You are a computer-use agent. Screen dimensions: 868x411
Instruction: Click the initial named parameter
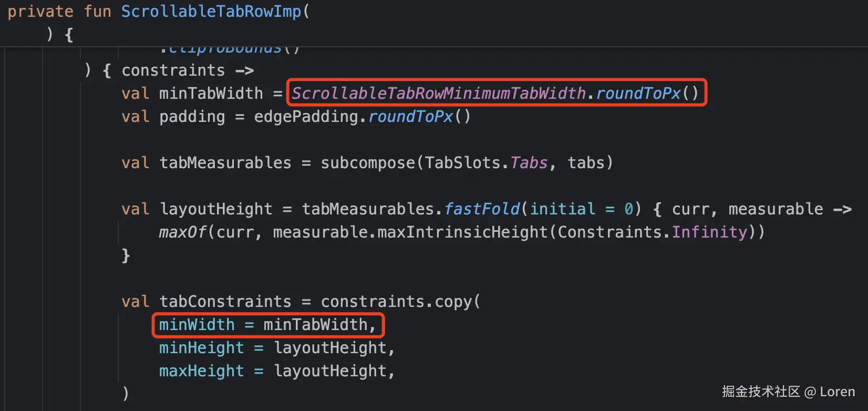(562, 209)
